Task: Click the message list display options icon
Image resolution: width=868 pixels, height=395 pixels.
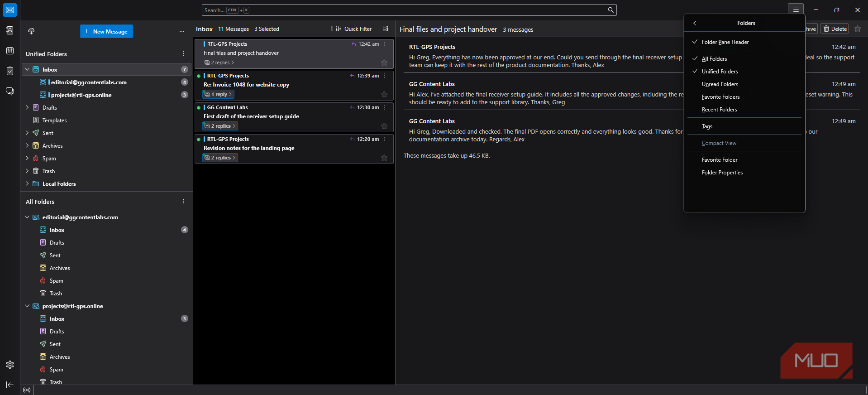Action: coord(386,29)
